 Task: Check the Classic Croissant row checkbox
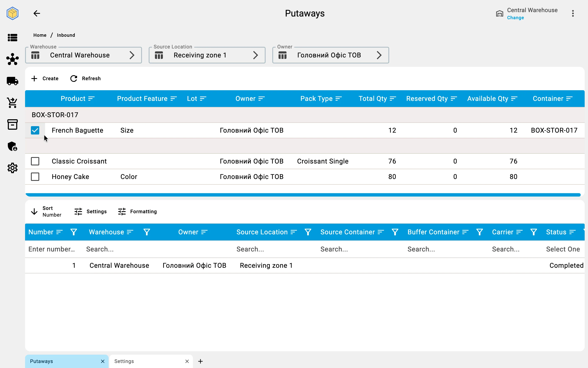[x=35, y=161]
